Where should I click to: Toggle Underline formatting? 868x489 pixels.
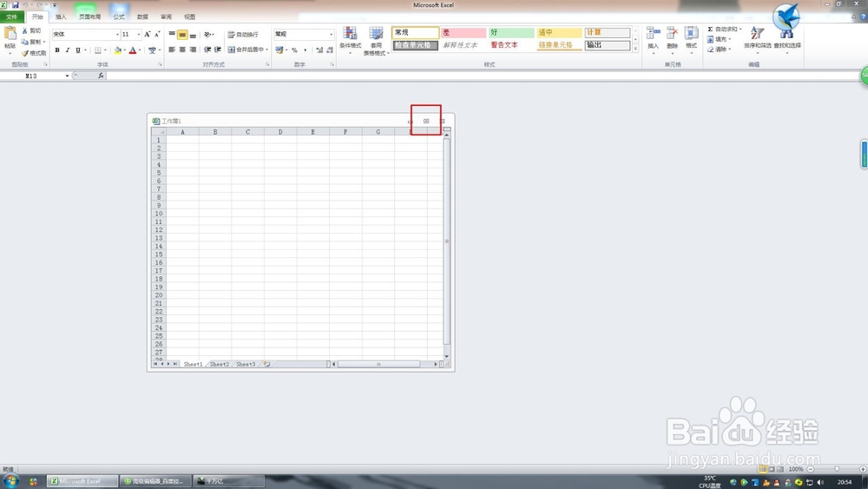point(78,50)
